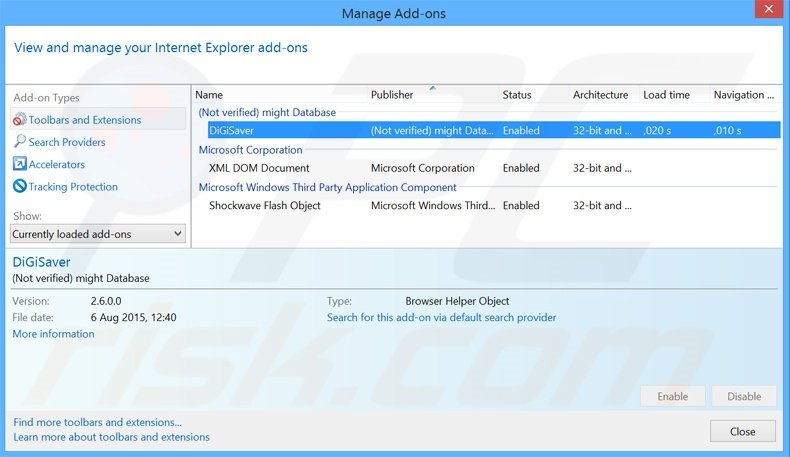Screen dimensions: 790x457
Task: Click the DiGiSaver navigation time ',010 s'
Action: [728, 130]
